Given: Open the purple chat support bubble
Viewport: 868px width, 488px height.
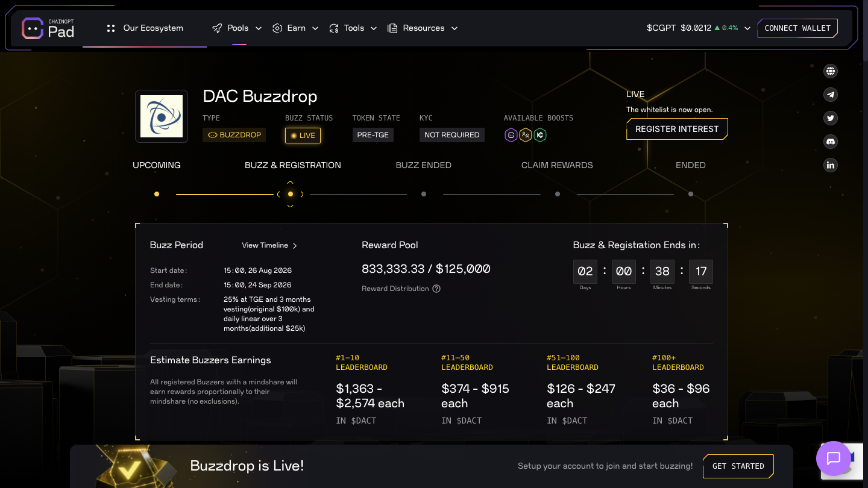Looking at the screenshot, I should click(834, 458).
